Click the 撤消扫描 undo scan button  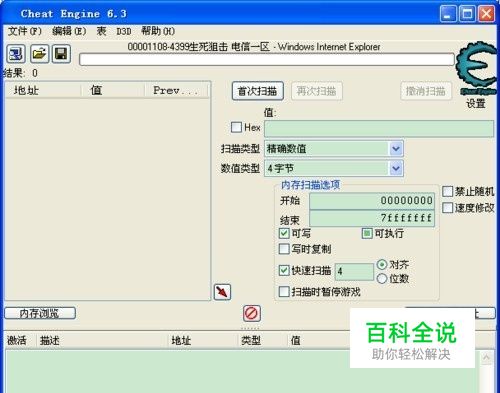click(x=426, y=91)
